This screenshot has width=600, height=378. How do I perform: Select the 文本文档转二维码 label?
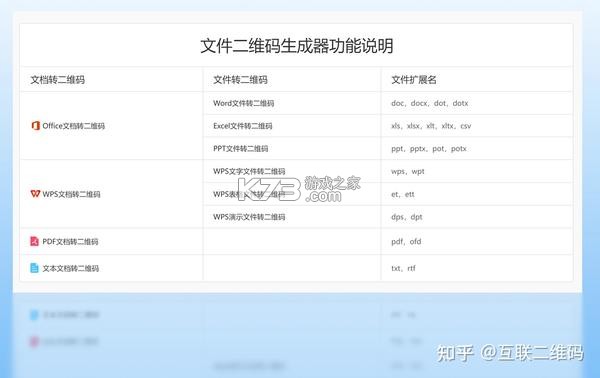coord(70,268)
